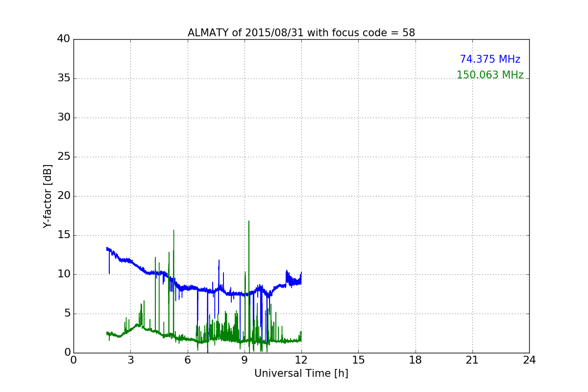Click the y-axis tick label '20'
588x392 pixels.
pos(64,196)
